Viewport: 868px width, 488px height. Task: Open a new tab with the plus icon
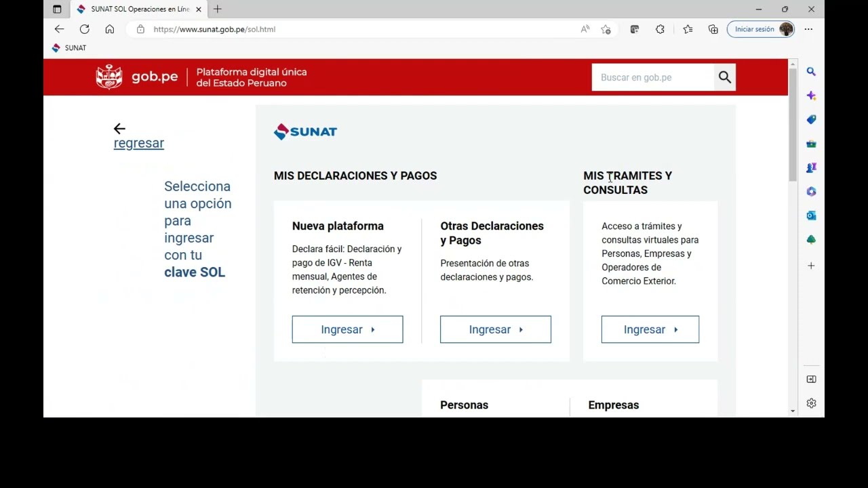(x=217, y=9)
